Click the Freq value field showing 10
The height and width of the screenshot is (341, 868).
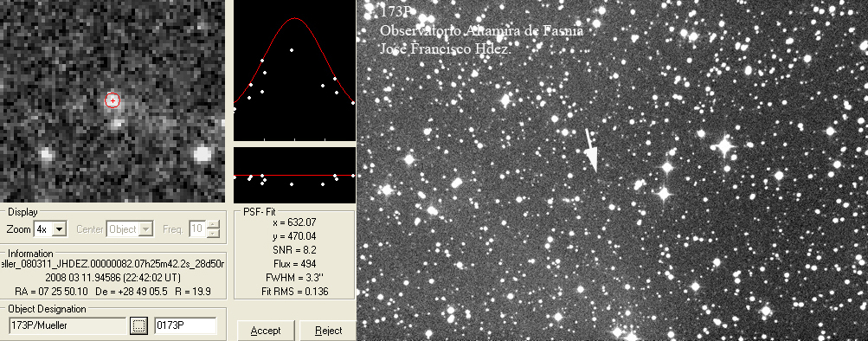(197, 228)
